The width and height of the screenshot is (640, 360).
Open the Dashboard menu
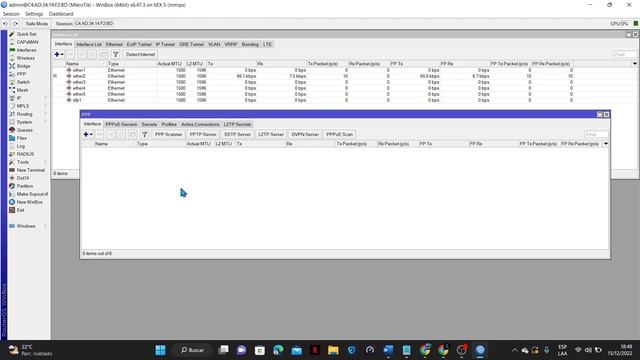[x=61, y=14]
